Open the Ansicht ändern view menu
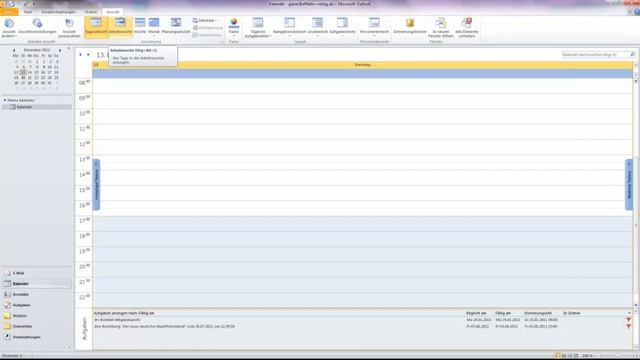This screenshot has width=640, height=360. point(9,28)
